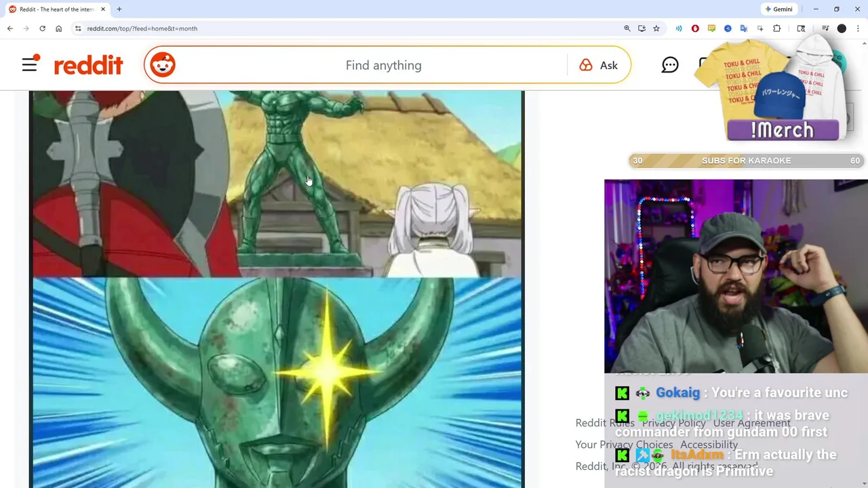Open the User Agreement link
The image size is (868, 488).
(751, 423)
